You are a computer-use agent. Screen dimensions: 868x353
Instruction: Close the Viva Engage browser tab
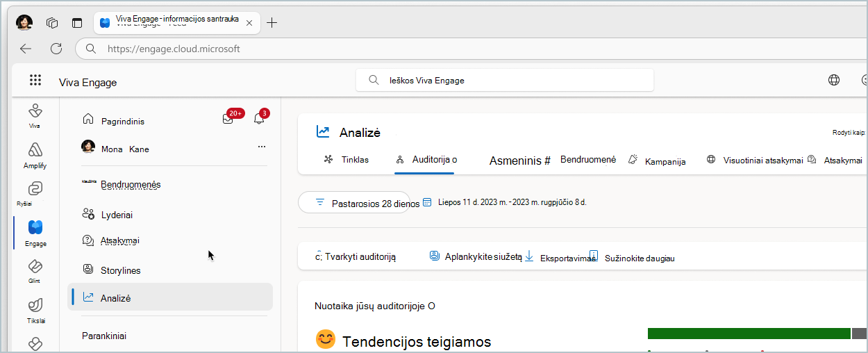pyautogui.click(x=249, y=22)
